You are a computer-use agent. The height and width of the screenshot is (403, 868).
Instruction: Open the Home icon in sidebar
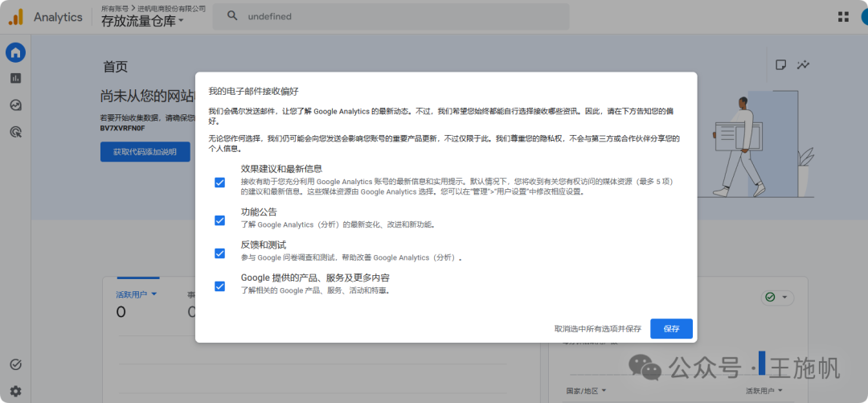15,52
